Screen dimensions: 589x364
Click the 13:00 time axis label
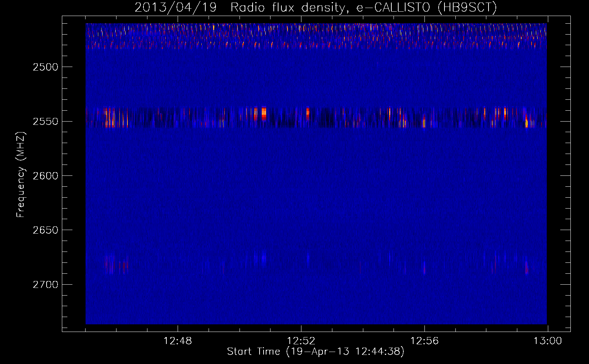click(x=548, y=341)
